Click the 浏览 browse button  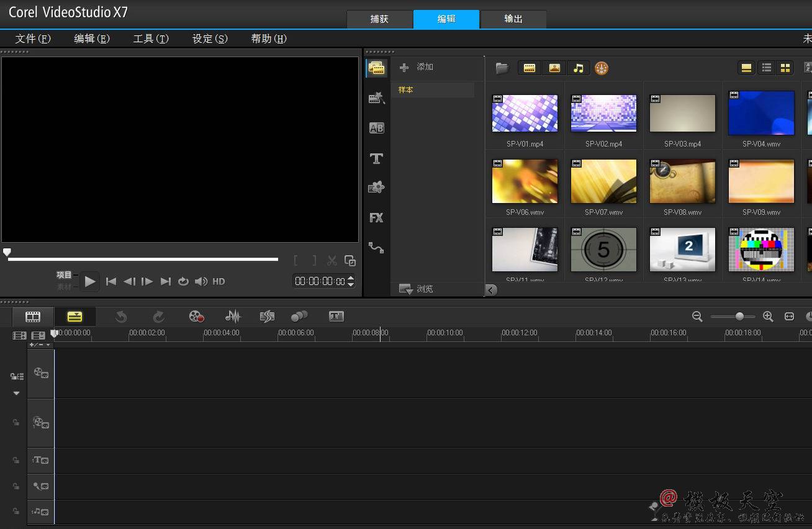pos(417,289)
